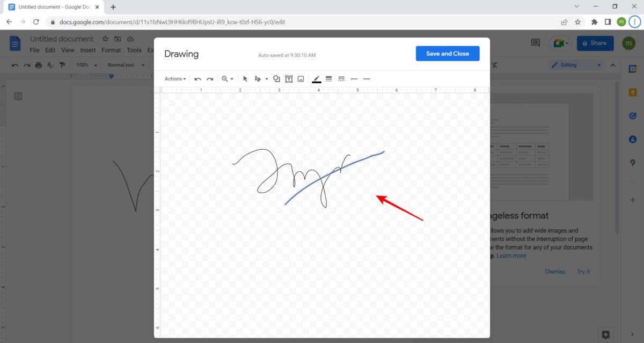Dismiss the pageless format tip
Screen dimensions: 644x343
(555, 272)
